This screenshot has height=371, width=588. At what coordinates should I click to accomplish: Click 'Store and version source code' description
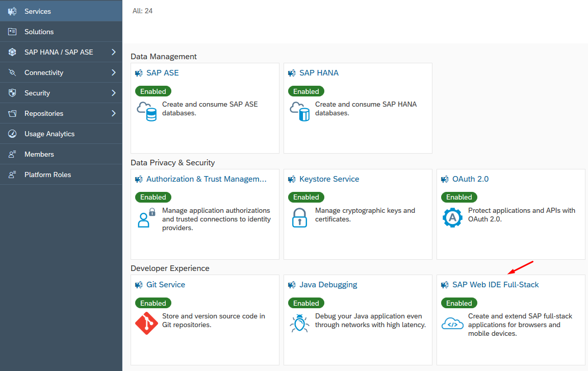pyautogui.click(x=213, y=320)
